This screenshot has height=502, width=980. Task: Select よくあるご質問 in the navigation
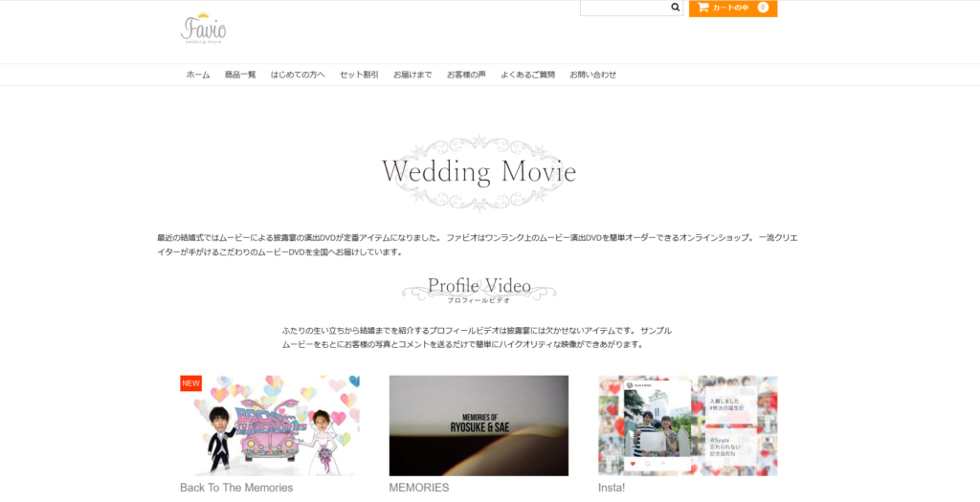pyautogui.click(x=527, y=75)
